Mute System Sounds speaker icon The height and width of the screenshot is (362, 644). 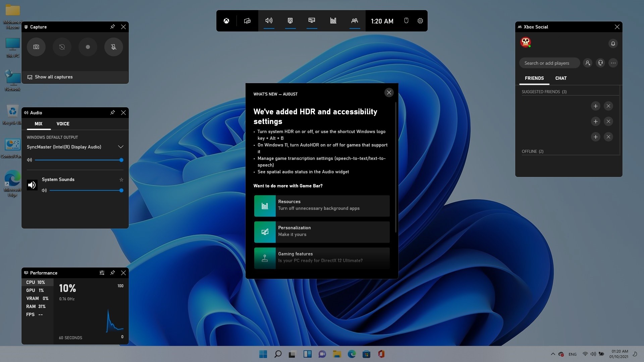[x=44, y=190]
